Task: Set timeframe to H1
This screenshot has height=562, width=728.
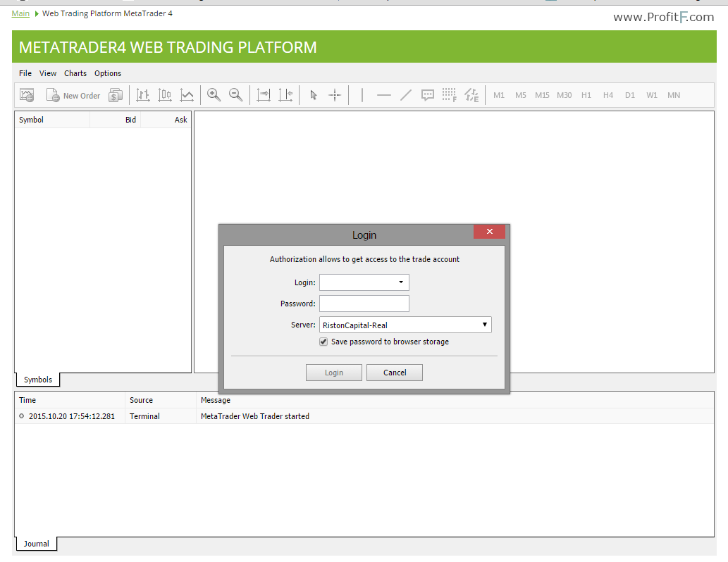Action: pyautogui.click(x=586, y=95)
